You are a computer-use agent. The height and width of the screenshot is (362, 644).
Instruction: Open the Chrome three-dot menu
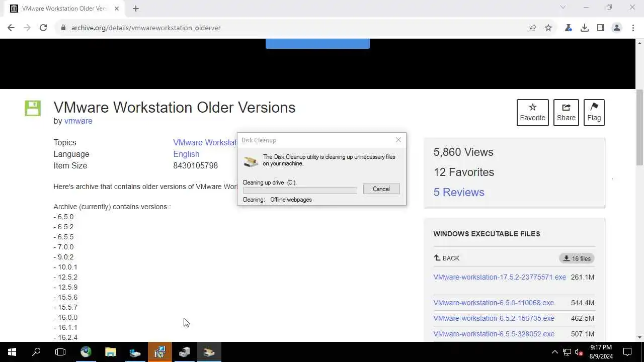[633, 28]
